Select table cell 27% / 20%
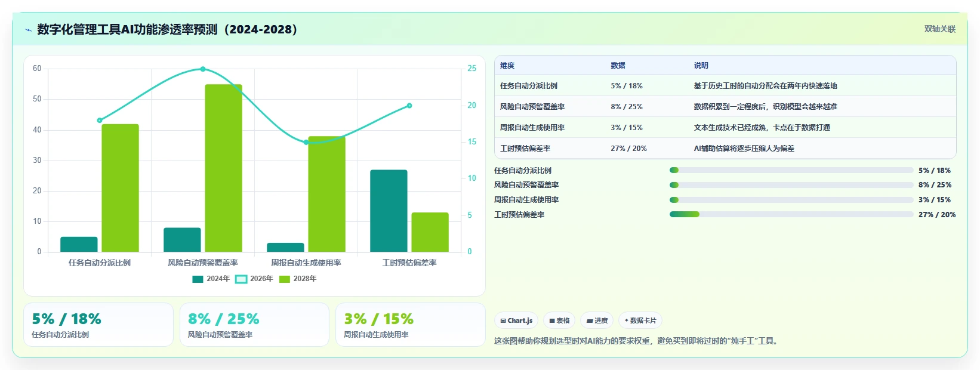 (x=629, y=149)
